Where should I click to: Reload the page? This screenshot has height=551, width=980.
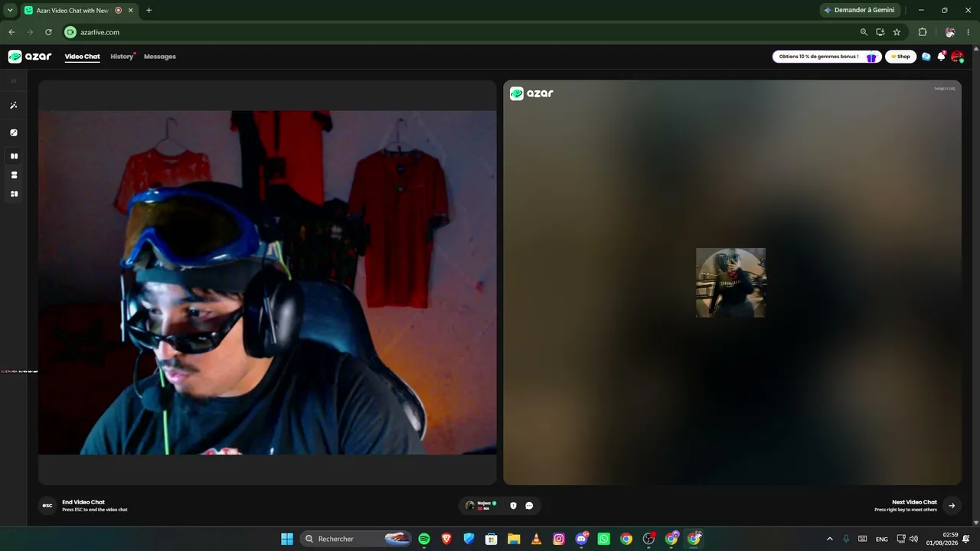(x=48, y=32)
